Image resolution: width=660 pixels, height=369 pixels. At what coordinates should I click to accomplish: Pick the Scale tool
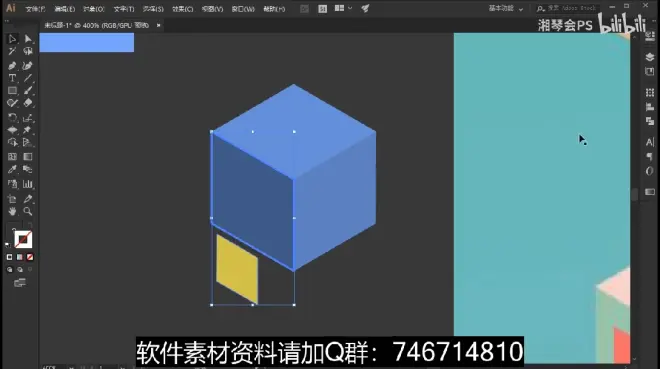28,118
